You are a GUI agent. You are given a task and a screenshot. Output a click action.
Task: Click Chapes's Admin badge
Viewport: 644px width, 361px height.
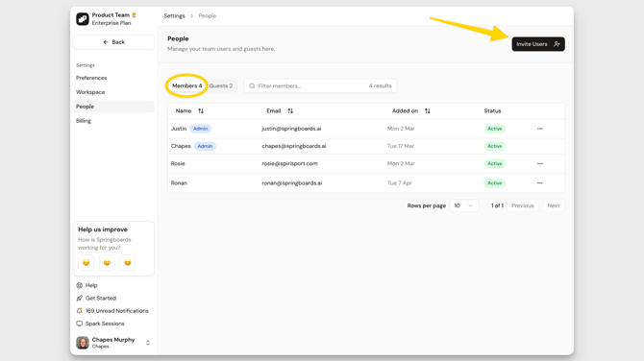(205, 146)
